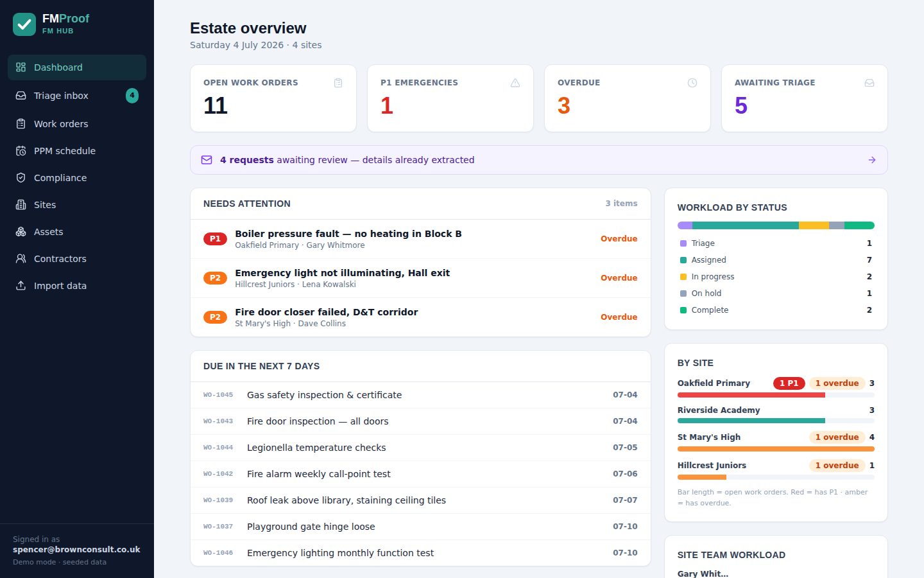Click the Compliance shield icon
924x578 pixels.
(x=21, y=178)
